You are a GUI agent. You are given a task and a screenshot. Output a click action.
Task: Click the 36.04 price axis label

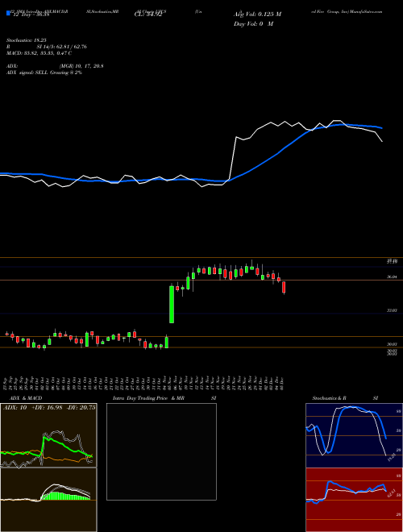(392, 277)
